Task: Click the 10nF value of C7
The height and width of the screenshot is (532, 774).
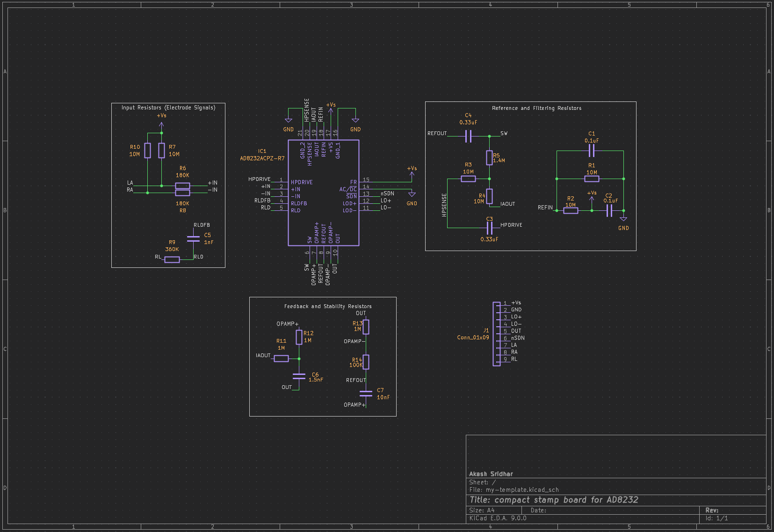Action: (383, 397)
